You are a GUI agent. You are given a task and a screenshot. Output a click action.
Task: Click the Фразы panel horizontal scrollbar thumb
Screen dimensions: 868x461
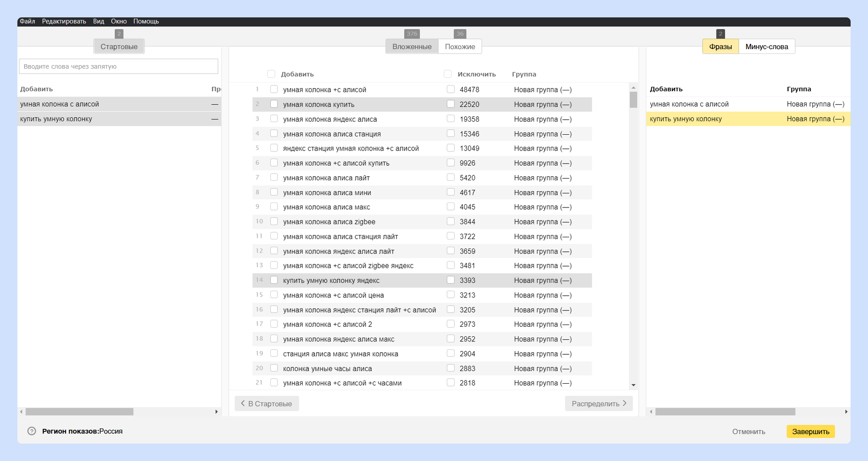pyautogui.click(x=725, y=412)
